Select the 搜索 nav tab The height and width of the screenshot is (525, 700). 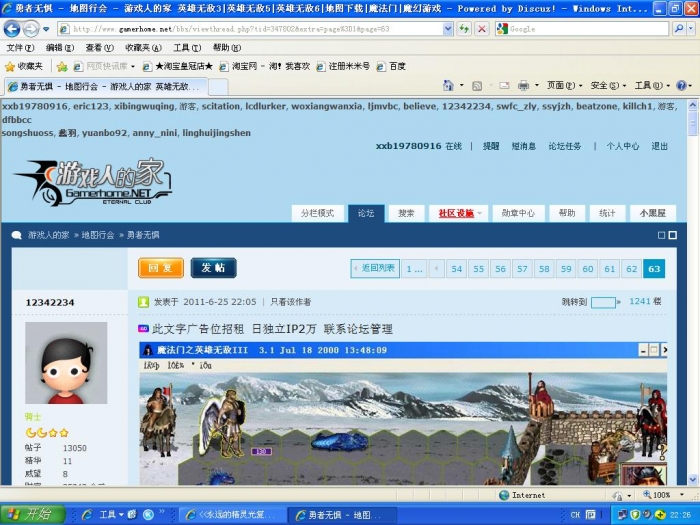(x=406, y=213)
